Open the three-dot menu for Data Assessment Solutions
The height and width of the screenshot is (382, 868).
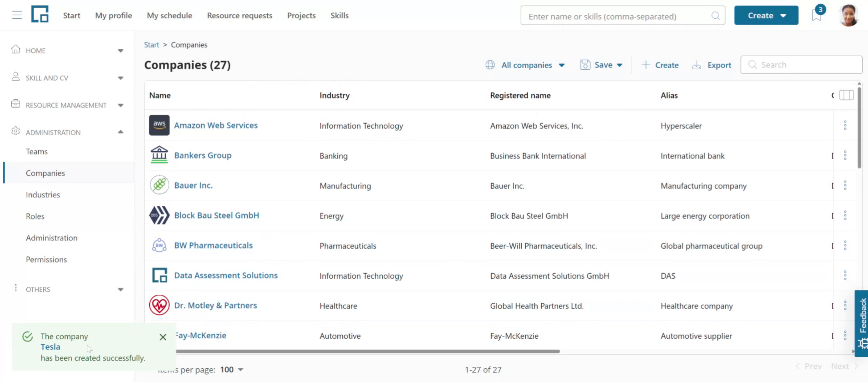[x=845, y=275]
